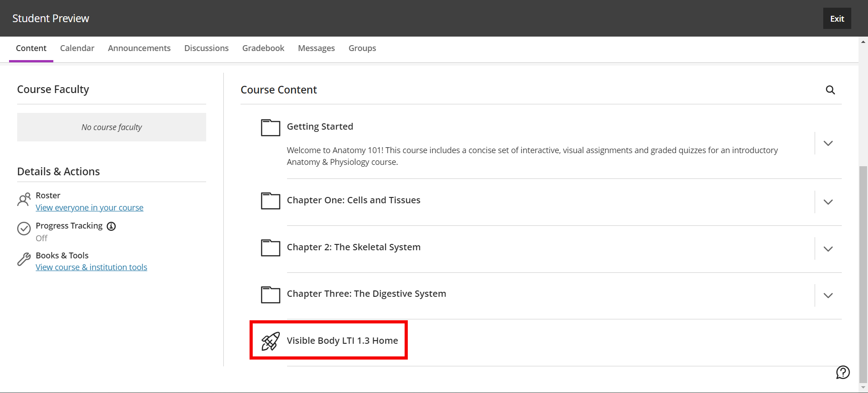This screenshot has height=393, width=868.
Task: Click the Progress Tracking info icon
Action: click(111, 226)
